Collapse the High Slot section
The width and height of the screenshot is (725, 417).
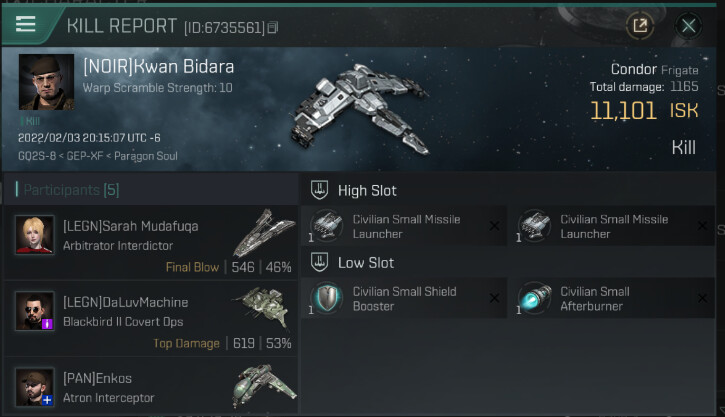click(x=320, y=190)
